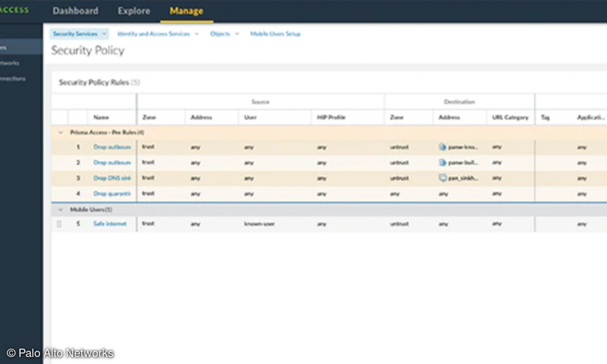Open the Dashboard tab
The height and width of the screenshot is (364, 607).
coord(75,11)
